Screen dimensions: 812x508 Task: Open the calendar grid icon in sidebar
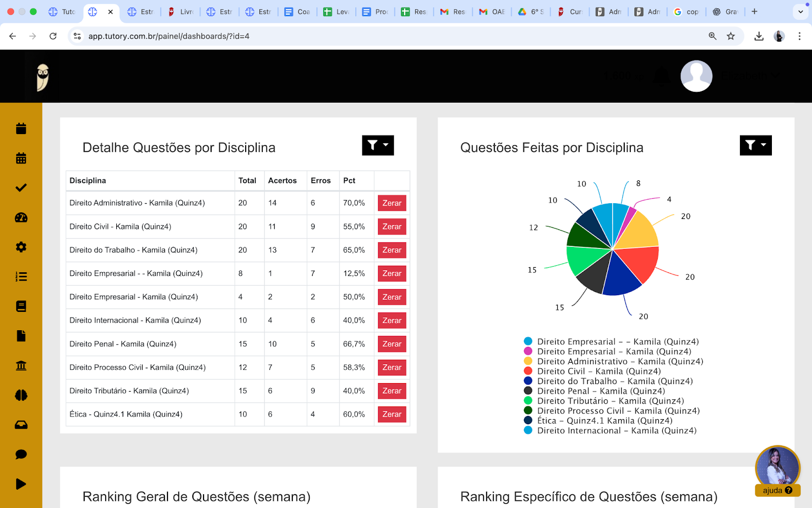[21, 158]
